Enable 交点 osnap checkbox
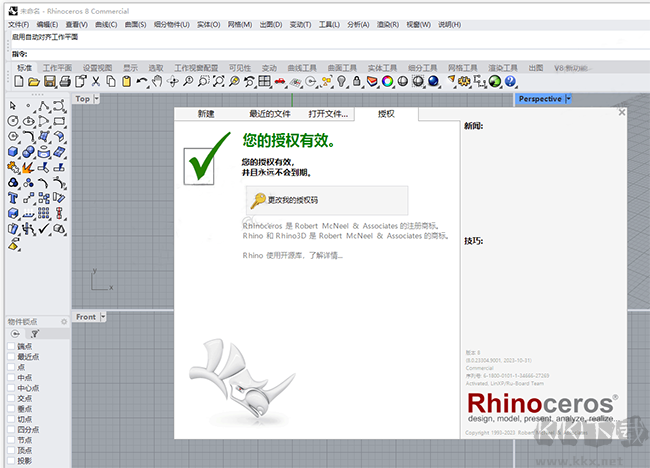The width and height of the screenshot is (650, 468). (11, 398)
